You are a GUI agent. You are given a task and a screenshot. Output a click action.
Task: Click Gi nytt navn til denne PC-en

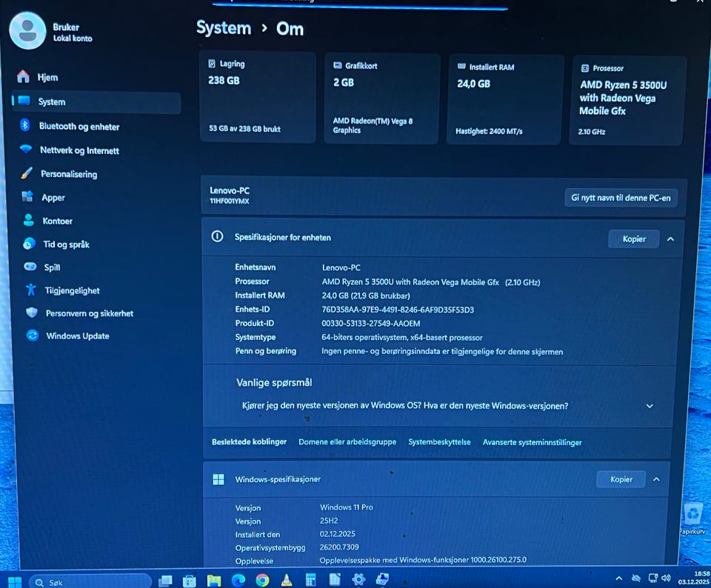click(x=621, y=198)
